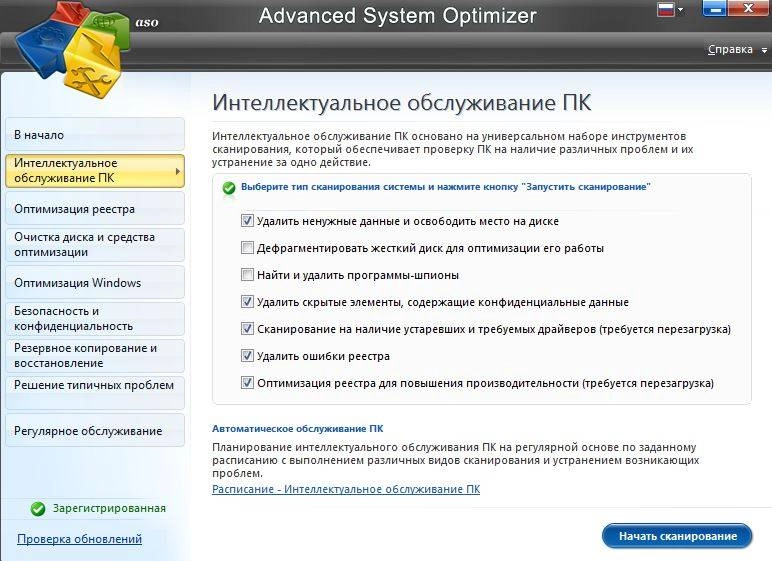Image resolution: width=772 pixels, height=561 pixels.
Task: Click the Зарегистрированная status text
Action: click(x=109, y=508)
